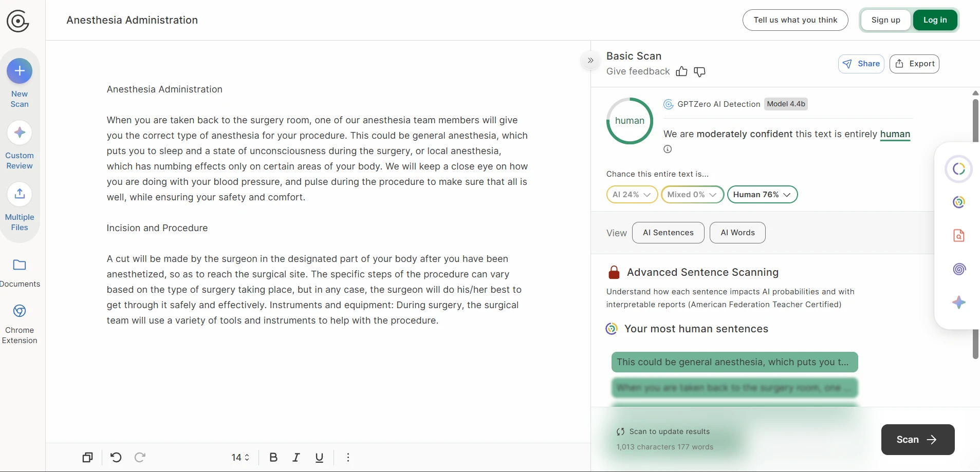Open the Custom Review tool

point(20,145)
